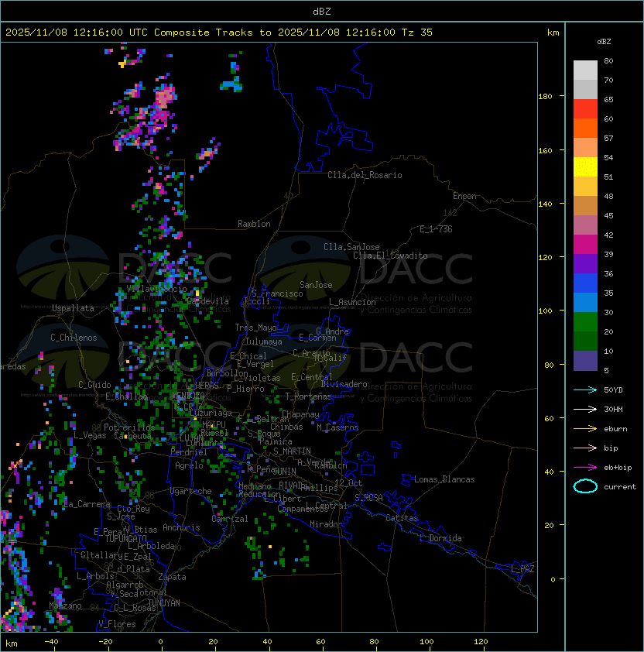
Task: Click the dark purple 10 dBZ swatch
Action: pyautogui.click(x=585, y=361)
